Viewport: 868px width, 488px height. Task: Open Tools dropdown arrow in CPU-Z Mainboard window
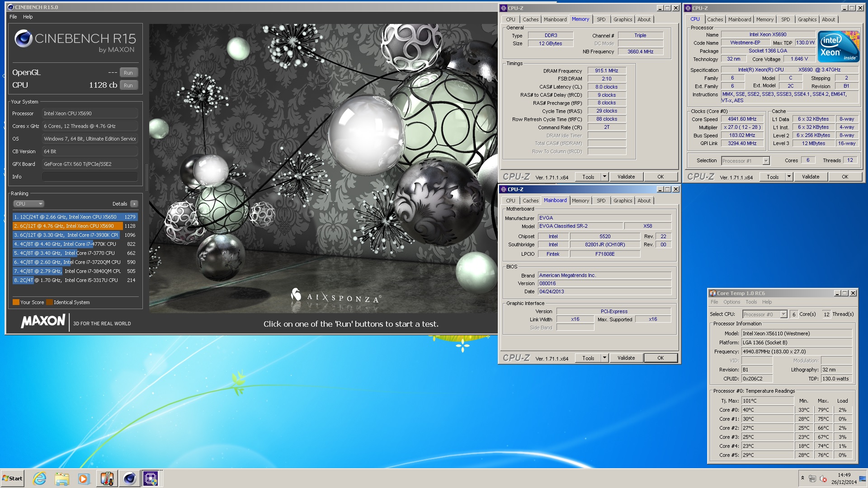point(604,358)
